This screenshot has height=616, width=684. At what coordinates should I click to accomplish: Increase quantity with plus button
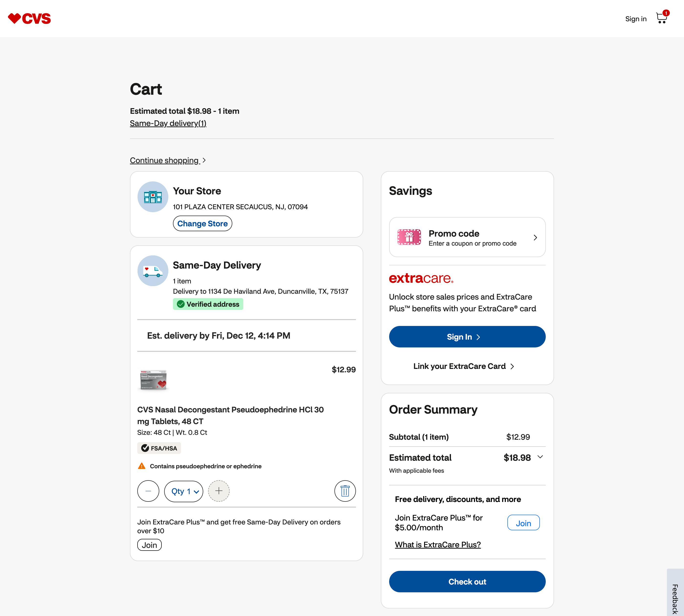(219, 491)
